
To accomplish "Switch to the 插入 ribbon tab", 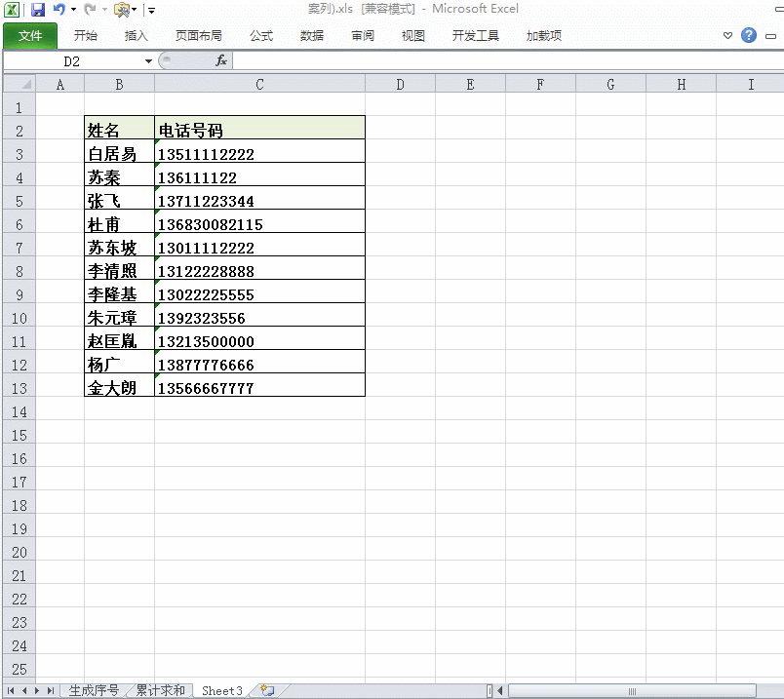I will point(136,36).
